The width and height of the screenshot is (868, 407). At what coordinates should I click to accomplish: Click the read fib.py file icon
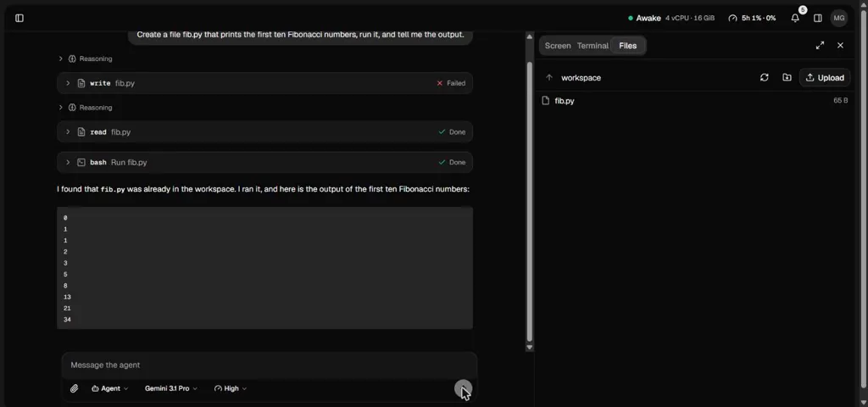click(x=81, y=131)
